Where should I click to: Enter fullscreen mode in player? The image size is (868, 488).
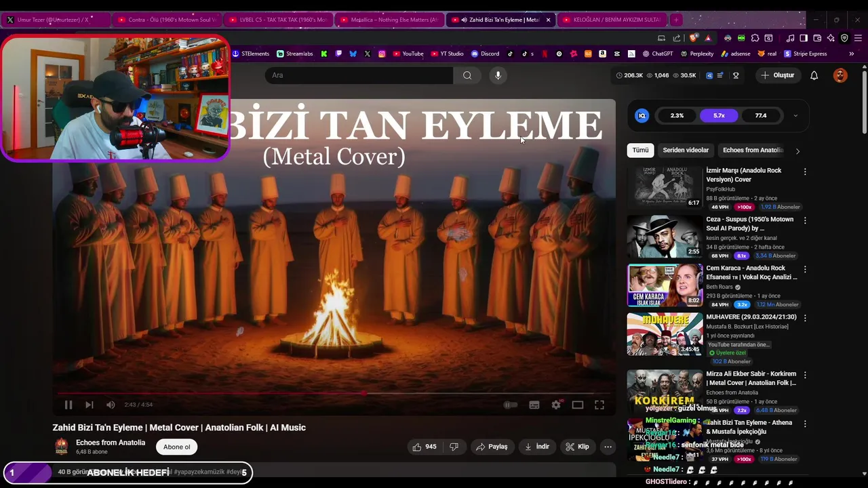599,405
